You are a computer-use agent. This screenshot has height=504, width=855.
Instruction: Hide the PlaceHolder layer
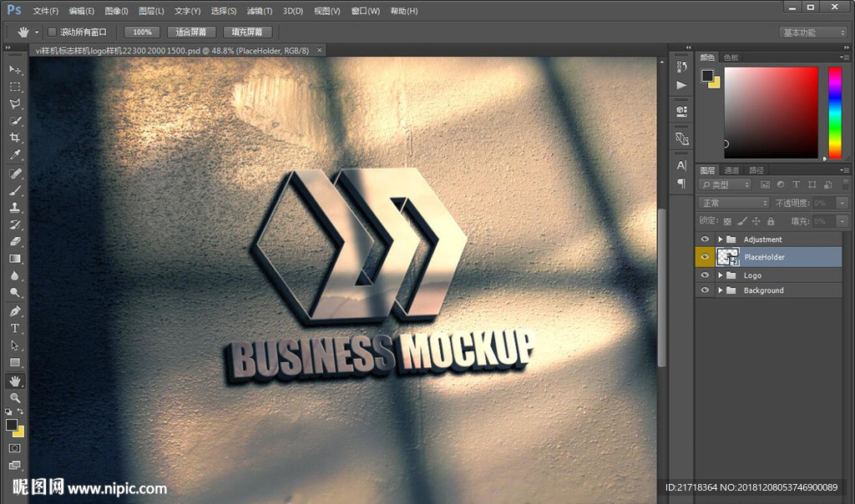[x=705, y=257]
